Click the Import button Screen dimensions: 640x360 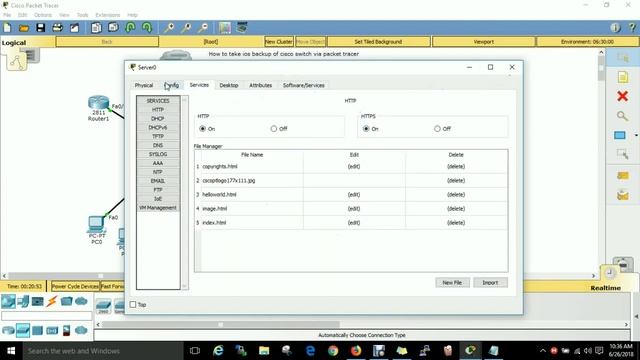pyautogui.click(x=490, y=282)
